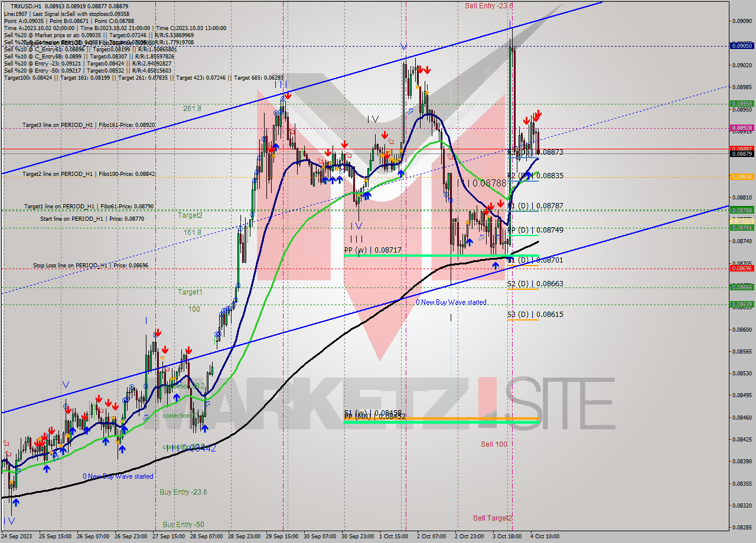Click the '28 Sep 07:00' time axis label
Image resolution: width=756 pixels, height=543 pixels.
(x=206, y=537)
